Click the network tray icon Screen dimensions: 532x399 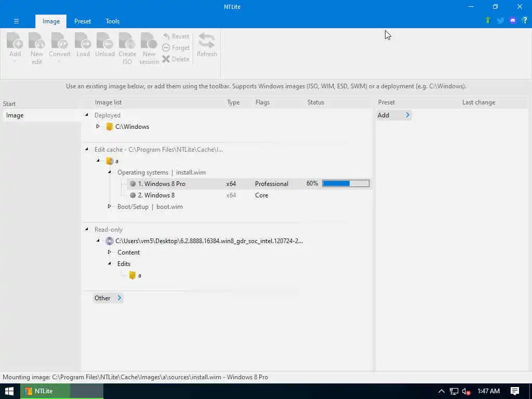(x=454, y=392)
